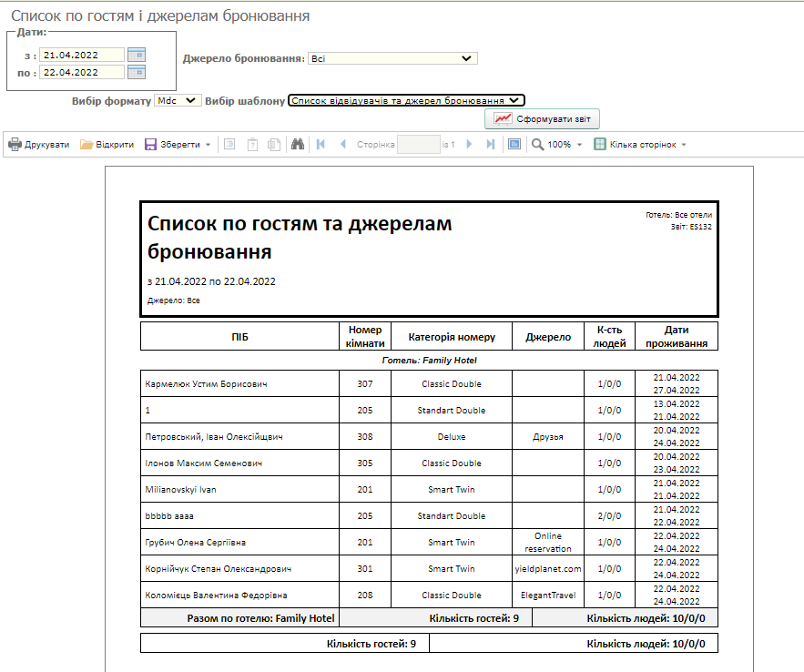Open a report via the Відкрити folder icon

pyautogui.click(x=87, y=145)
